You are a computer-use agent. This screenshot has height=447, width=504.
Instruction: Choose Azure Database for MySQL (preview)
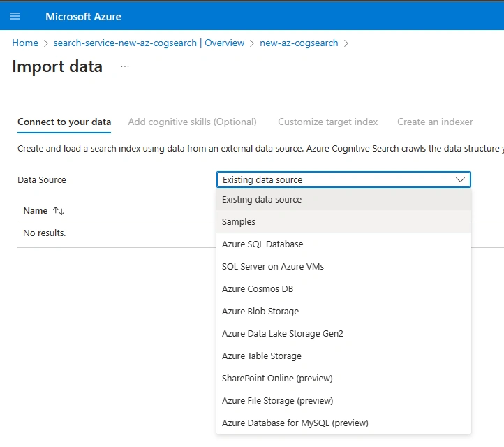coord(343,423)
